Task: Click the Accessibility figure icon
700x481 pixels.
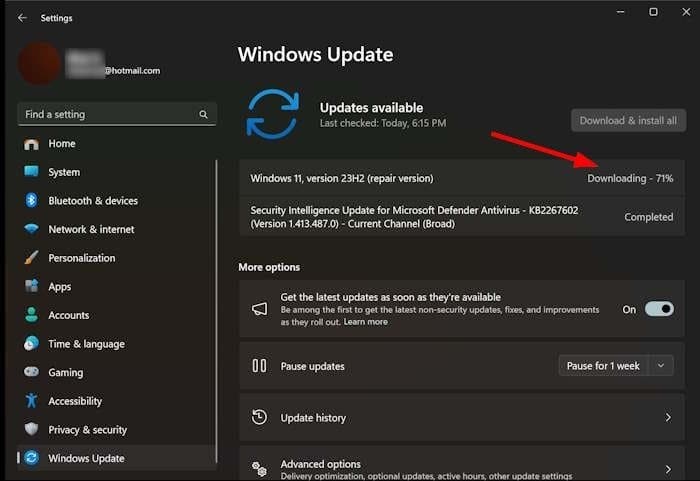Action: (x=31, y=401)
